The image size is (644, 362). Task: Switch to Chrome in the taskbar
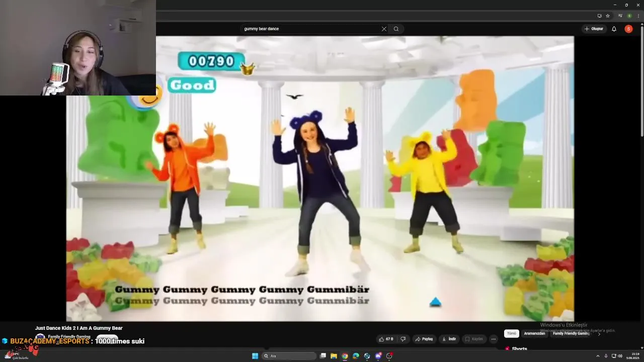click(345, 356)
